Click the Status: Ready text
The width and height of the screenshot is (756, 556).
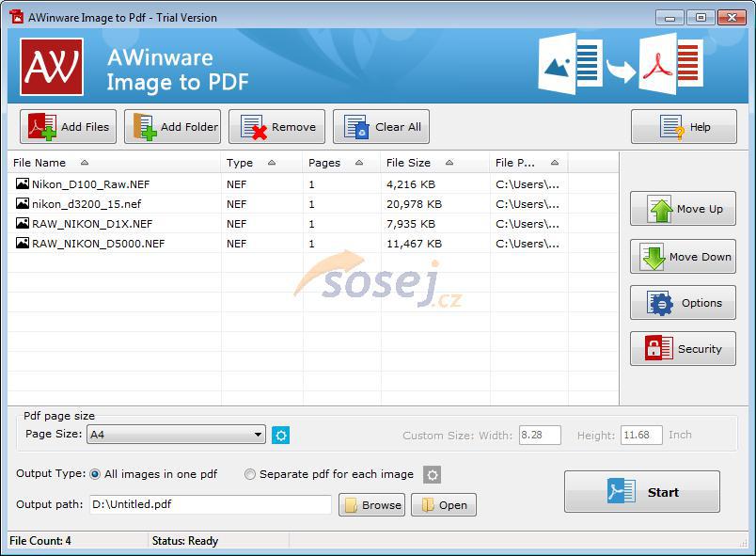(185, 541)
